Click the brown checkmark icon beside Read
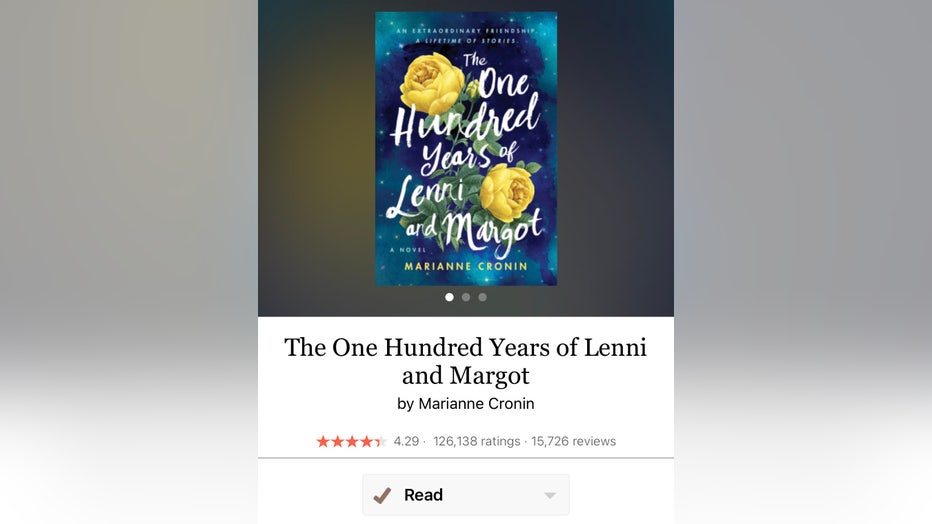 point(382,495)
